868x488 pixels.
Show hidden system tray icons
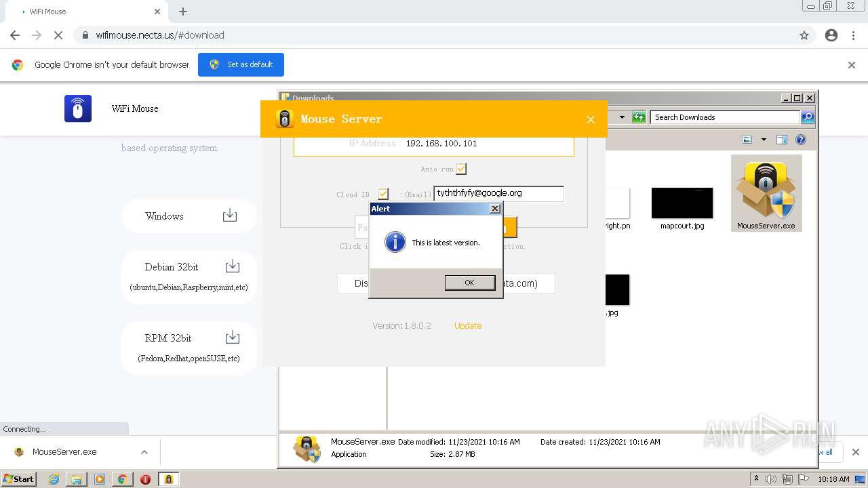coord(757,479)
